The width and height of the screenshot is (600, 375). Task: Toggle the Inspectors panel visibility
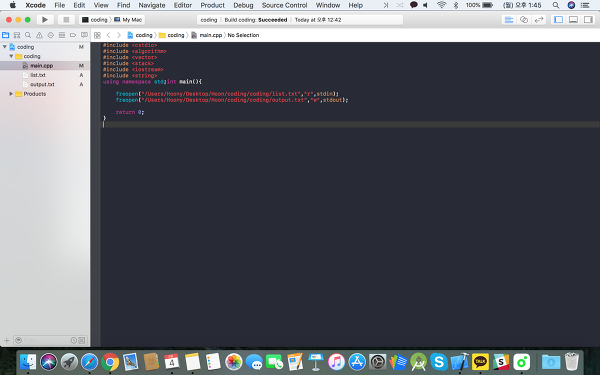click(588, 20)
